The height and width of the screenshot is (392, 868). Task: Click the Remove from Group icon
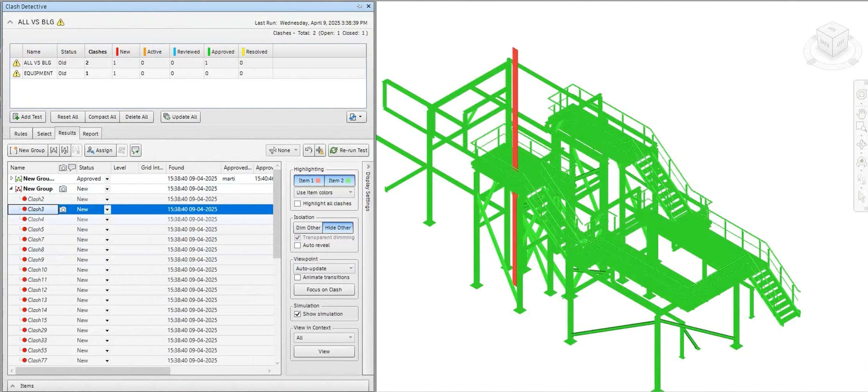pyautogui.click(x=65, y=150)
